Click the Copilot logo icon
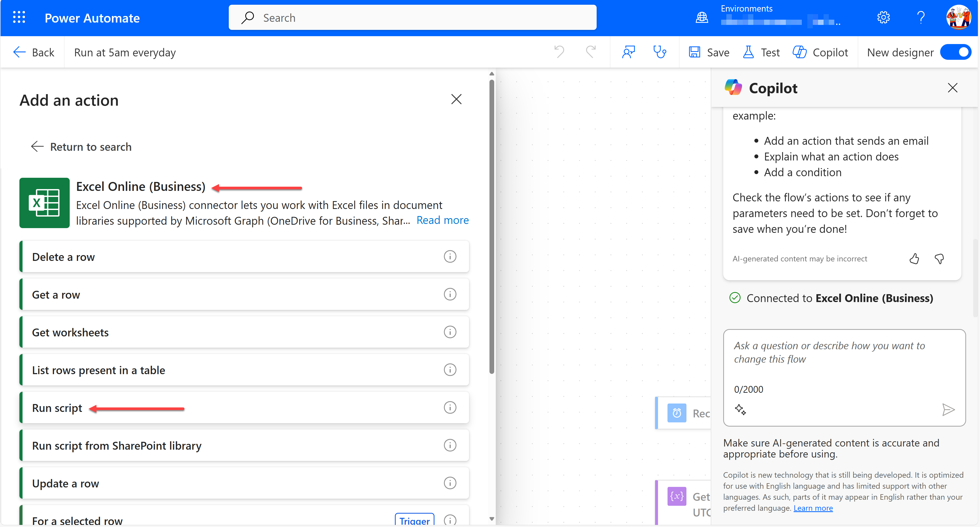The image size is (980, 527). [733, 88]
